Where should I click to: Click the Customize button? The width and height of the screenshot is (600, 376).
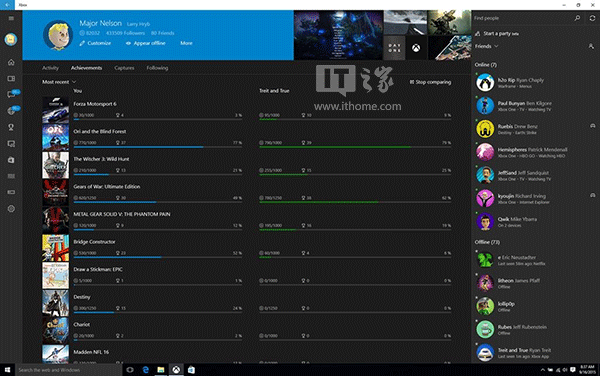point(95,43)
